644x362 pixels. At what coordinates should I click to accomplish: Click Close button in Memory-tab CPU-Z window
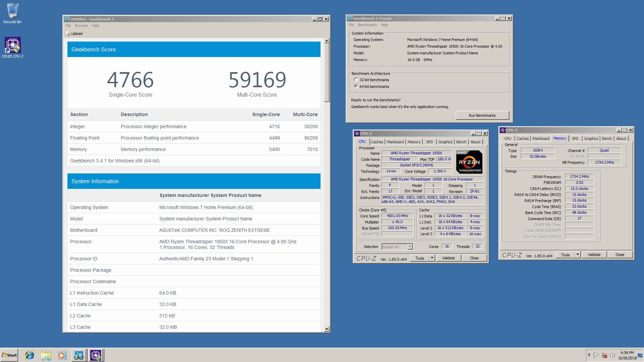pos(620,255)
